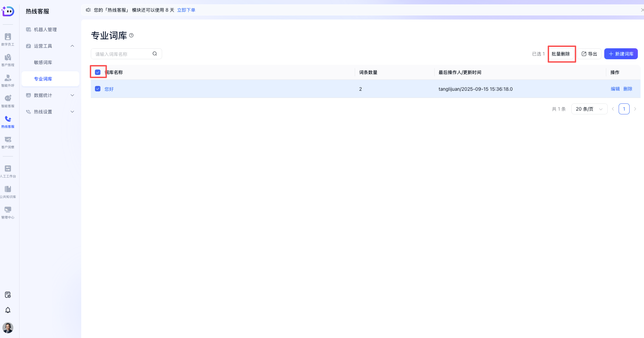This screenshot has height=338, width=644.
Task: Click help icon beside 专业词库 title
Action: coord(131,35)
